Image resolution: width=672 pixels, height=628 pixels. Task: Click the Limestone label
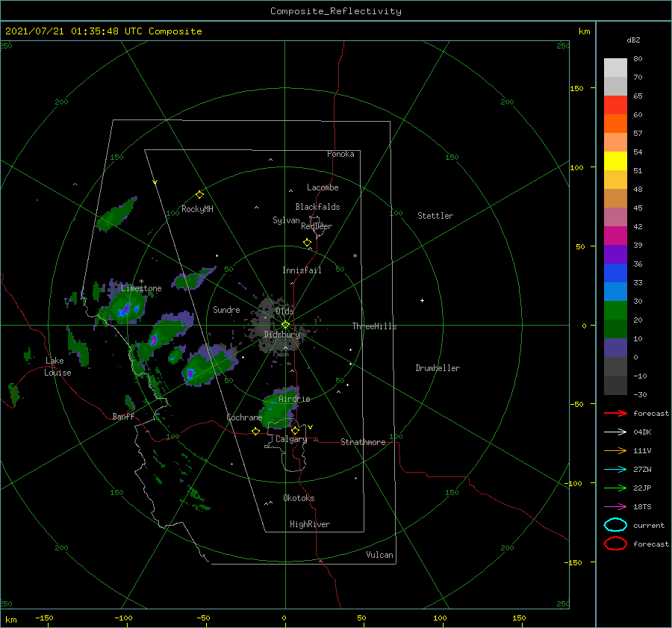point(141,288)
